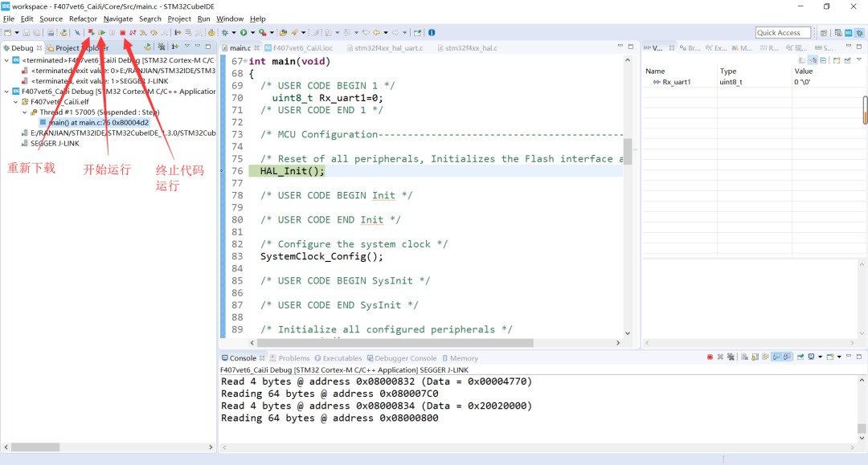Click the Skip All Breakpoints icon
The image size is (868, 465).
[x=77, y=33]
